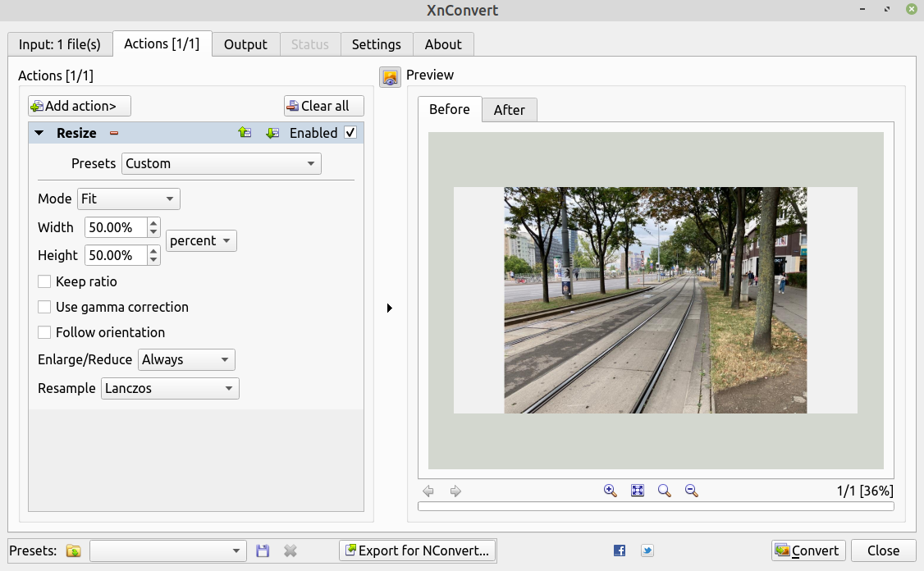Uncheck the Enabled checkbox for Resize
Screen dimensions: 924x571
coord(350,133)
